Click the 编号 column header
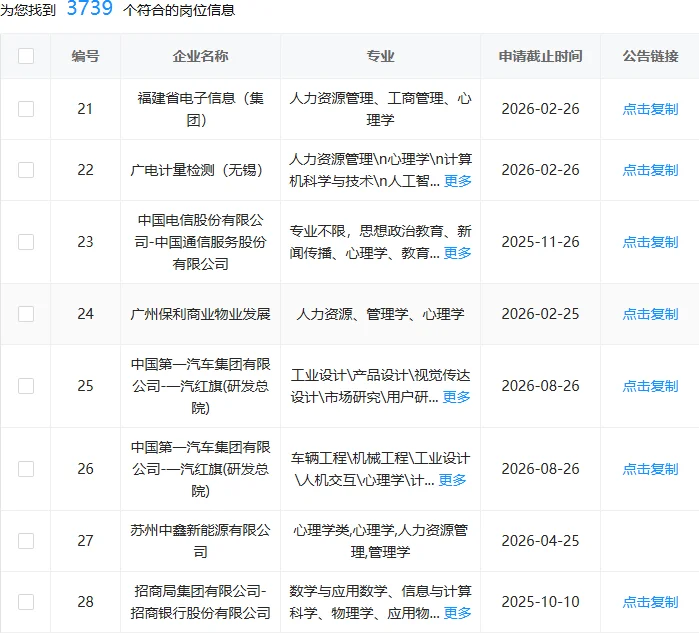The image size is (699, 633). 85,56
